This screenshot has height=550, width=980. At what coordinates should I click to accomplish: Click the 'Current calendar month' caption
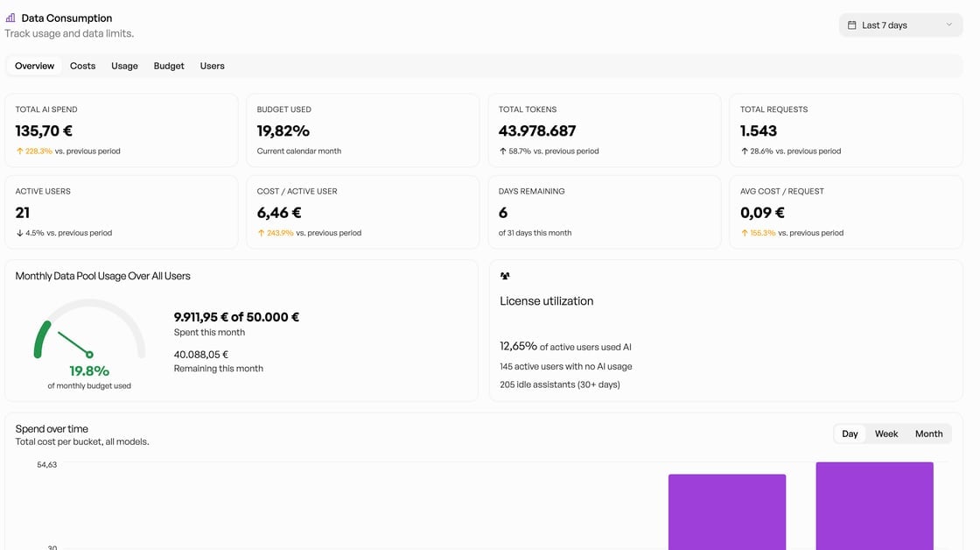point(298,151)
